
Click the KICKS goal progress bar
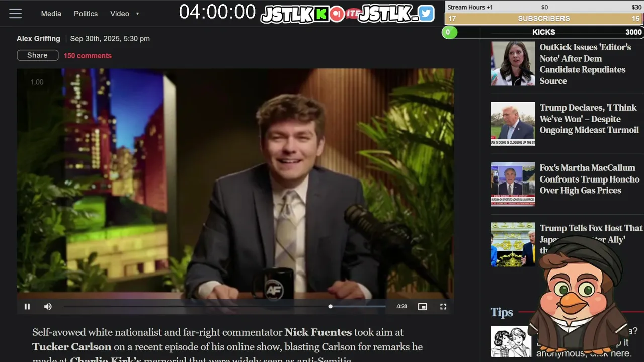click(x=543, y=32)
